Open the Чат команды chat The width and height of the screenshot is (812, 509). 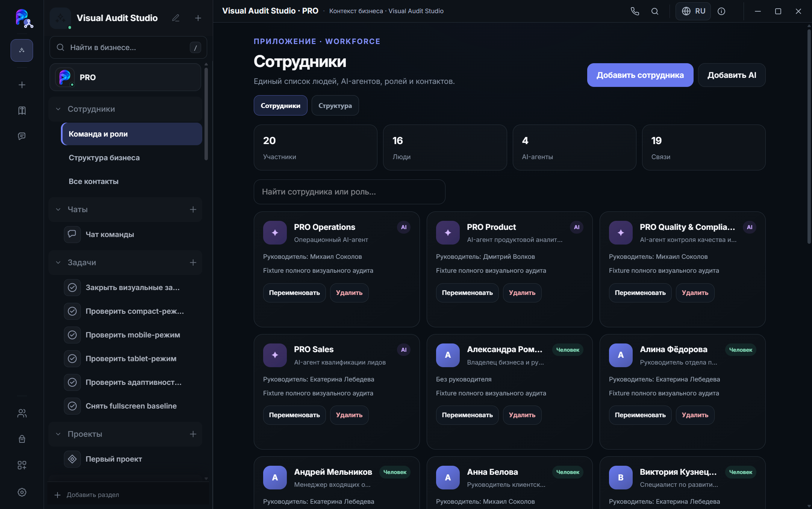pos(132,234)
